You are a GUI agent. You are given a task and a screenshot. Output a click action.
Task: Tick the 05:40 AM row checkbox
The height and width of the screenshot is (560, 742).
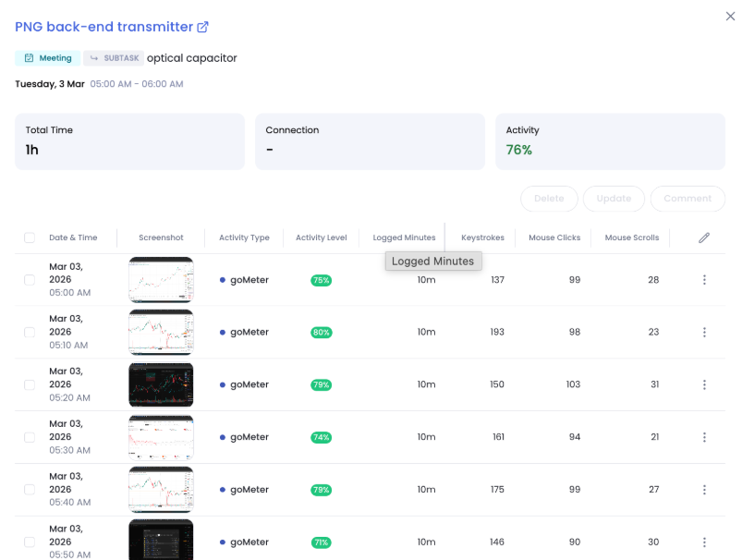(x=30, y=490)
